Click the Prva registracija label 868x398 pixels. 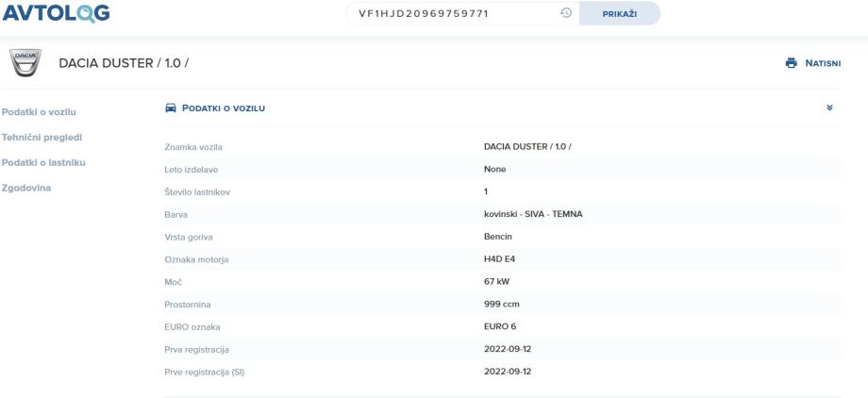click(196, 350)
